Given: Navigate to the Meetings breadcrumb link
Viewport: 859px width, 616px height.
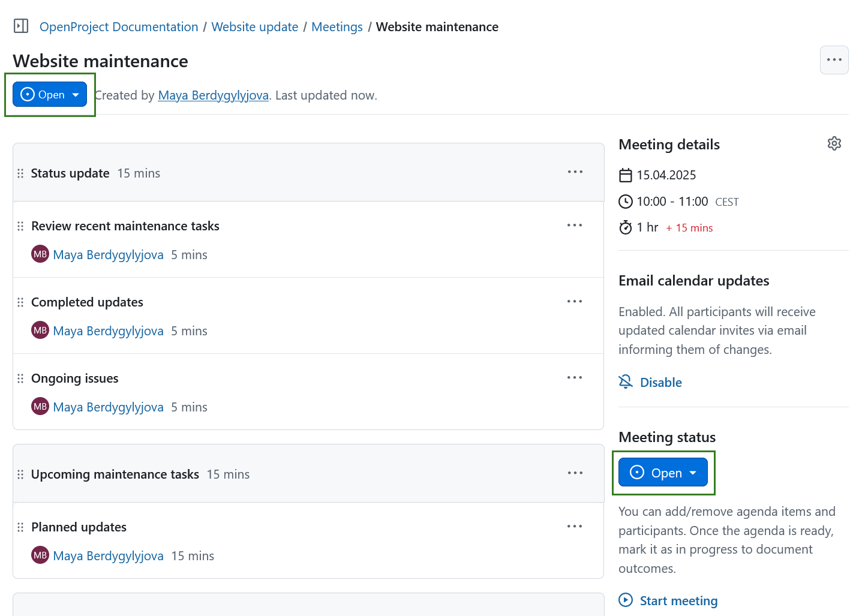Looking at the screenshot, I should point(337,26).
